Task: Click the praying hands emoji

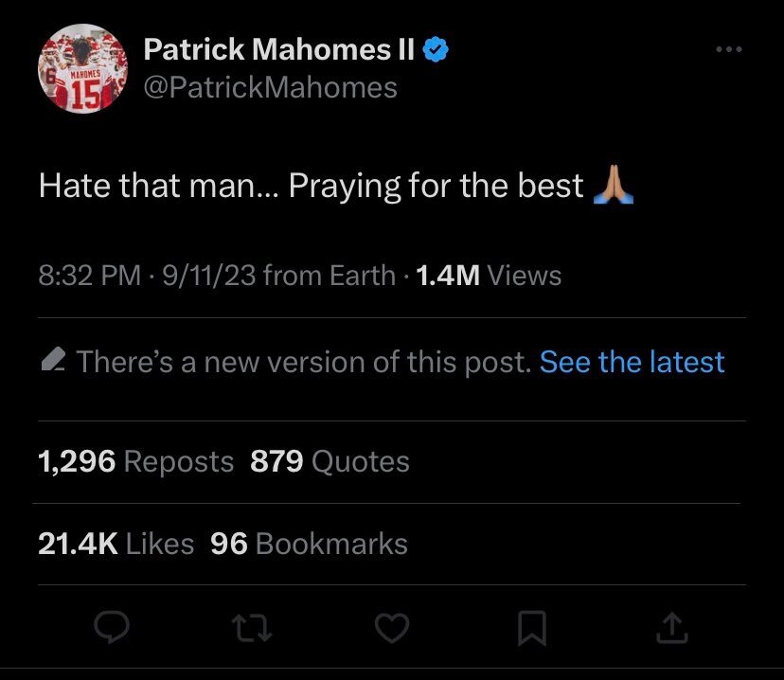Action: tap(613, 186)
